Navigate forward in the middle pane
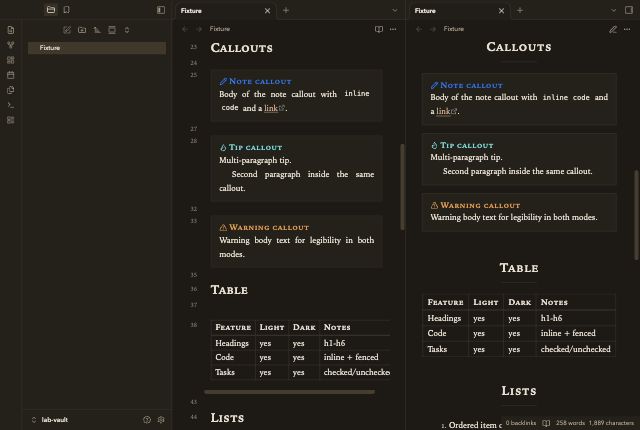The height and width of the screenshot is (430, 640). click(199, 29)
